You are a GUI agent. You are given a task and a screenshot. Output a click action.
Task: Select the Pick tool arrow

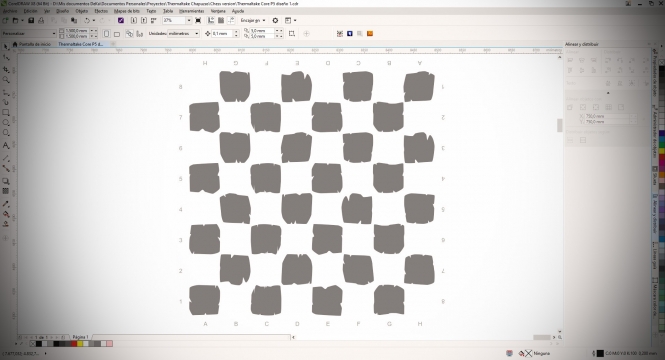click(x=6, y=47)
